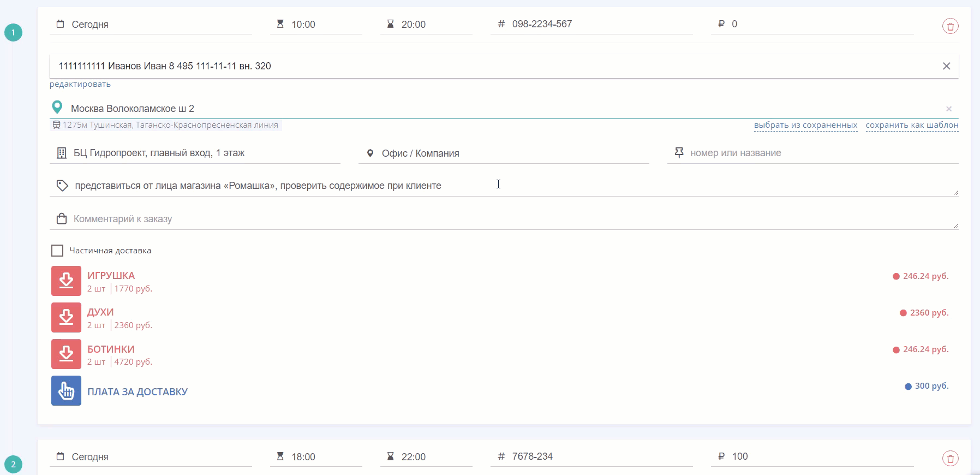Click the 300 руб. delivery fee value
The height and width of the screenshot is (475, 980).
(931, 386)
